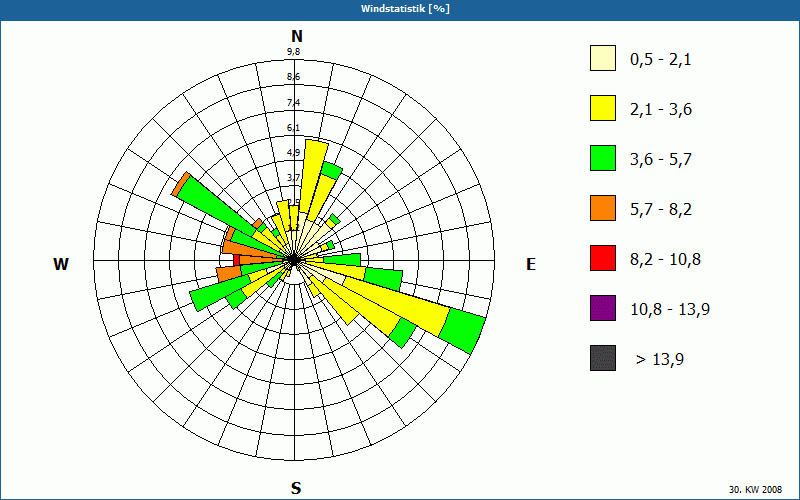The height and width of the screenshot is (500, 800).
Task: Click the W compass label
Action: coord(61,264)
